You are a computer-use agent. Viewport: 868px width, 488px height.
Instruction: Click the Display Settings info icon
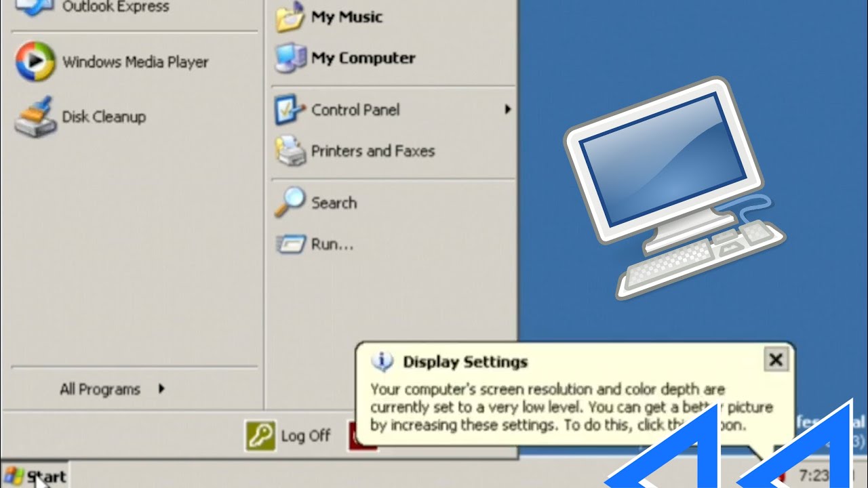click(382, 362)
